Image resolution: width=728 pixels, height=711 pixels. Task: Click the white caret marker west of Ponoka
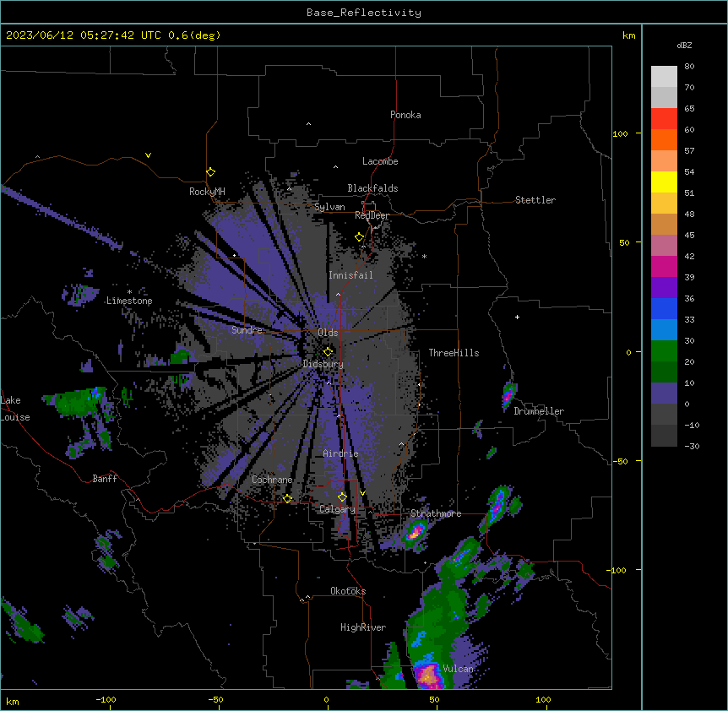coord(308,124)
